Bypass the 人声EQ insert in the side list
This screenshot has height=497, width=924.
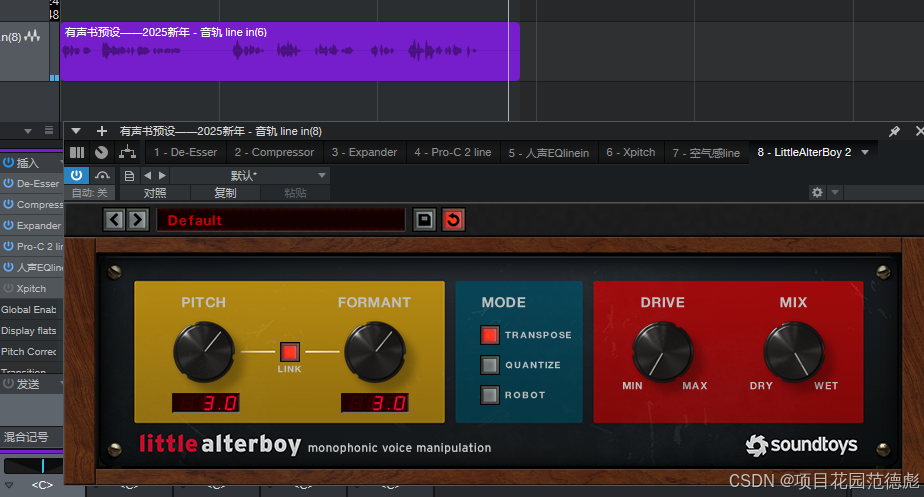(8, 267)
